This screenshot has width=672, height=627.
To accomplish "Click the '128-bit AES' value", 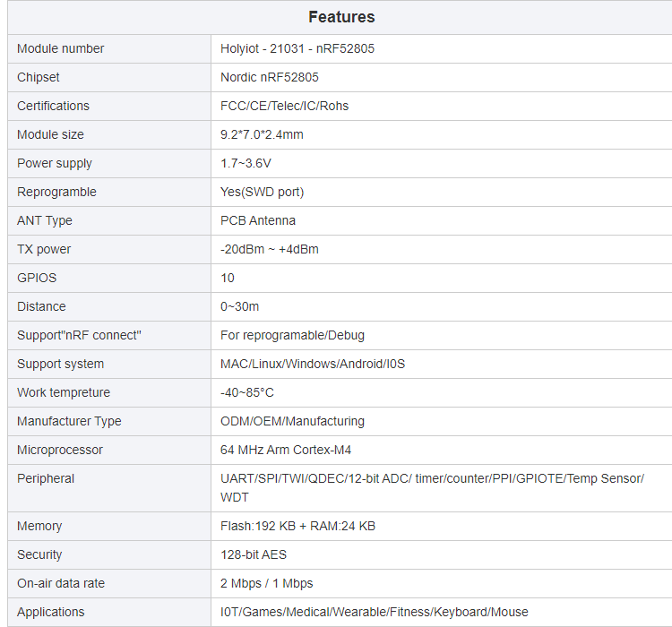I will point(254,555).
